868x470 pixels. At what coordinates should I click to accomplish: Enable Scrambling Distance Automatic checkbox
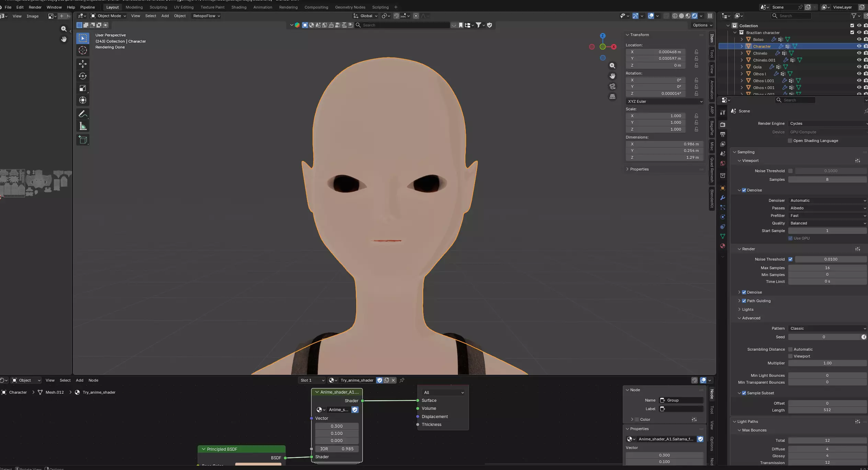pyautogui.click(x=790, y=349)
